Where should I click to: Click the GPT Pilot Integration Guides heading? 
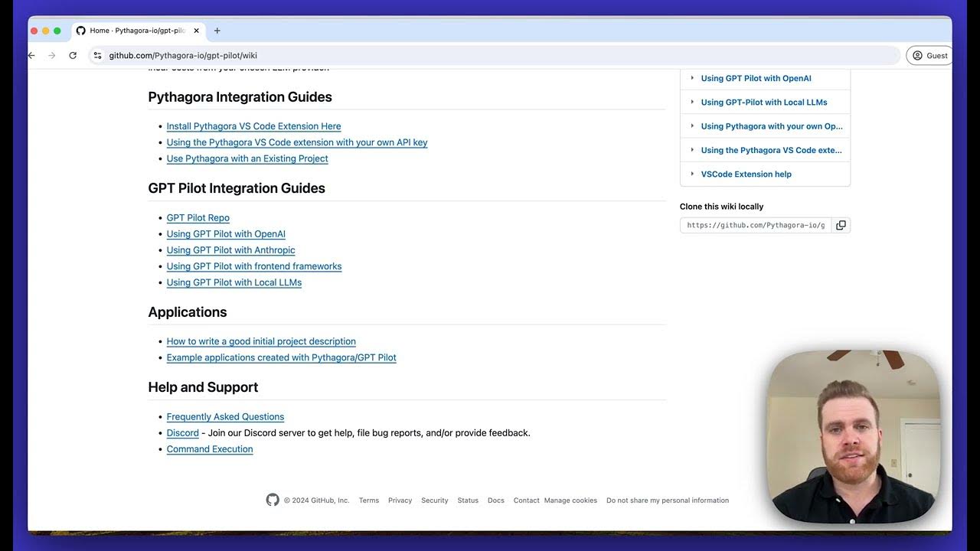pos(237,188)
